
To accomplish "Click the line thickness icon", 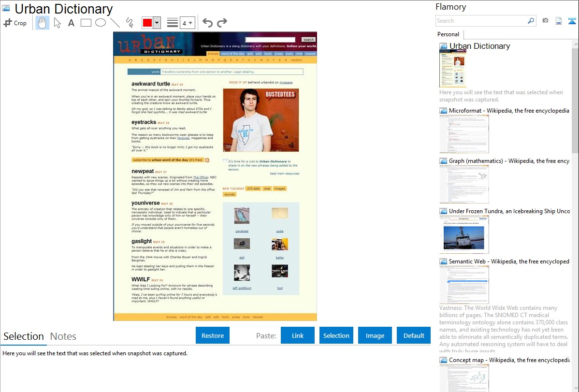I will [173, 23].
